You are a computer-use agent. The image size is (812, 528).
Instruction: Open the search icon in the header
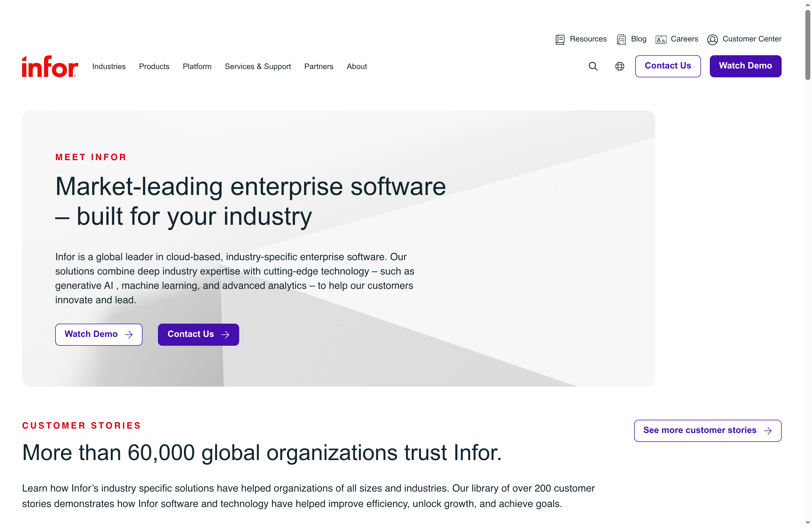click(x=593, y=66)
